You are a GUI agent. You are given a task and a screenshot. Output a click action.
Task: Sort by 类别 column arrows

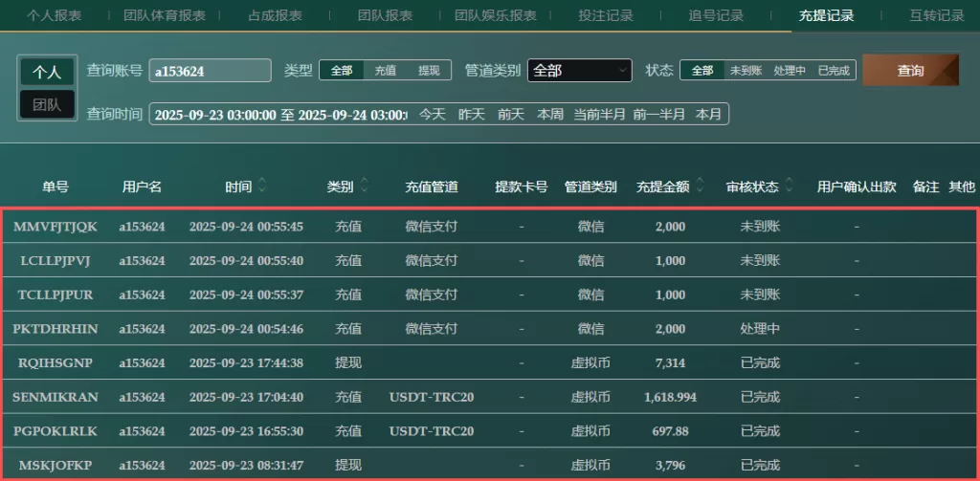pyautogui.click(x=364, y=186)
